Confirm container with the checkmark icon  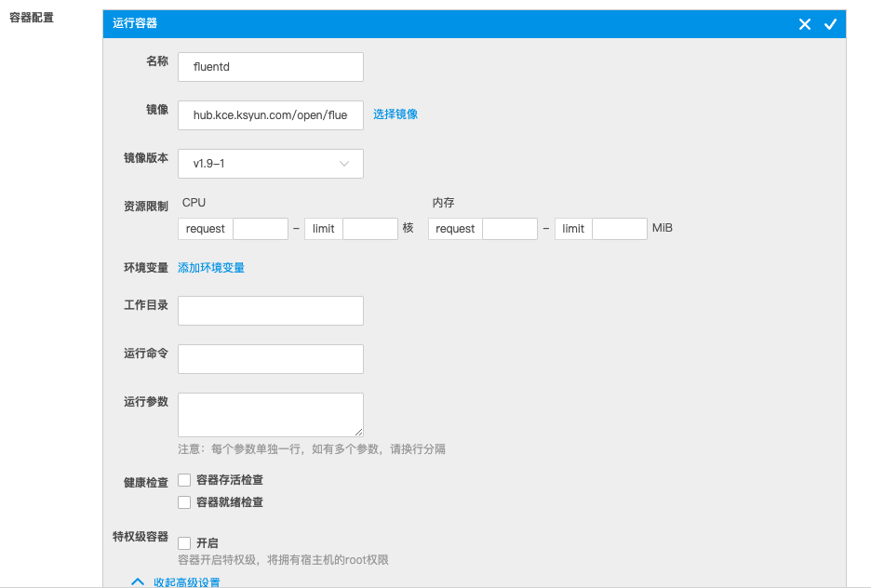830,24
